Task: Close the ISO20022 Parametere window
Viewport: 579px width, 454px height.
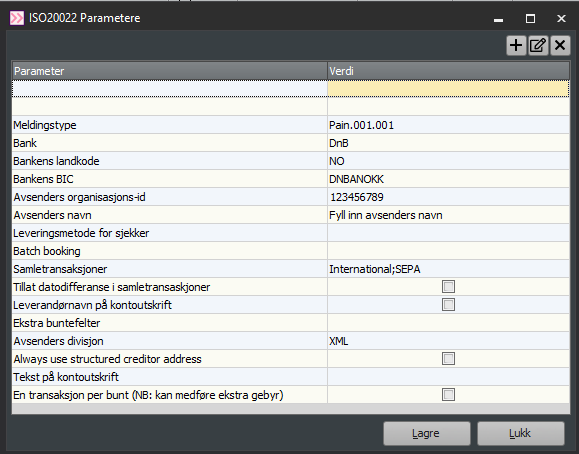Action: point(561,18)
